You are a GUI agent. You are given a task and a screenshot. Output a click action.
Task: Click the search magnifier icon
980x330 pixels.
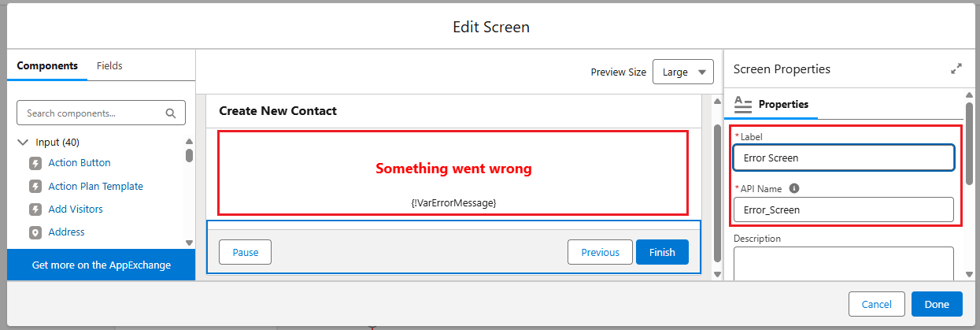click(171, 113)
